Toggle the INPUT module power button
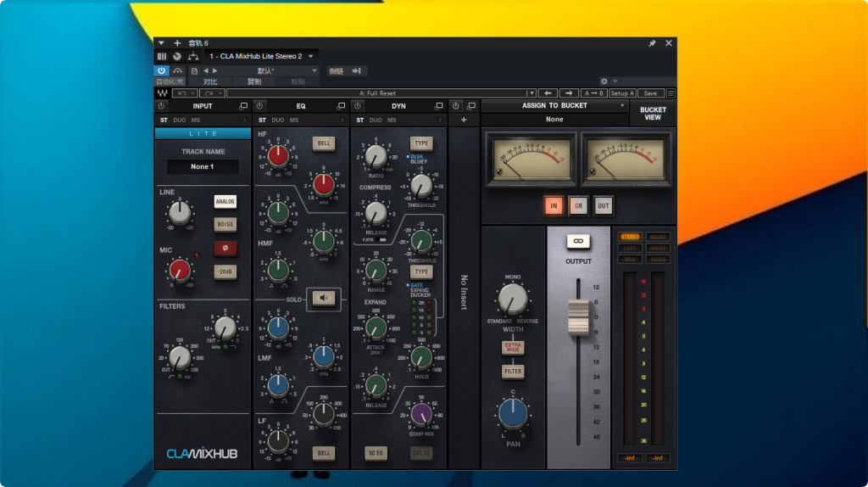This screenshot has height=487, width=868. [x=162, y=106]
